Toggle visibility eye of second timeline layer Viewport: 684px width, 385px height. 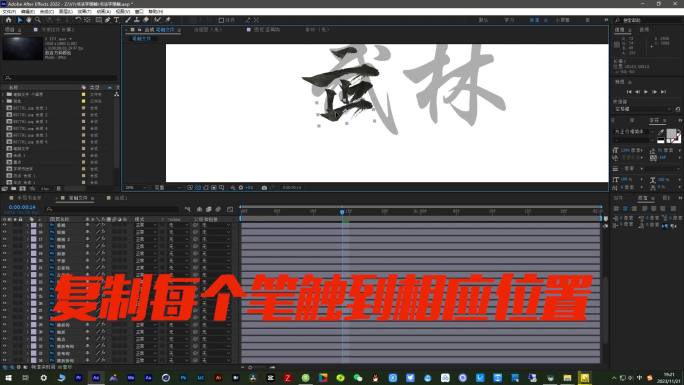click(x=4, y=232)
